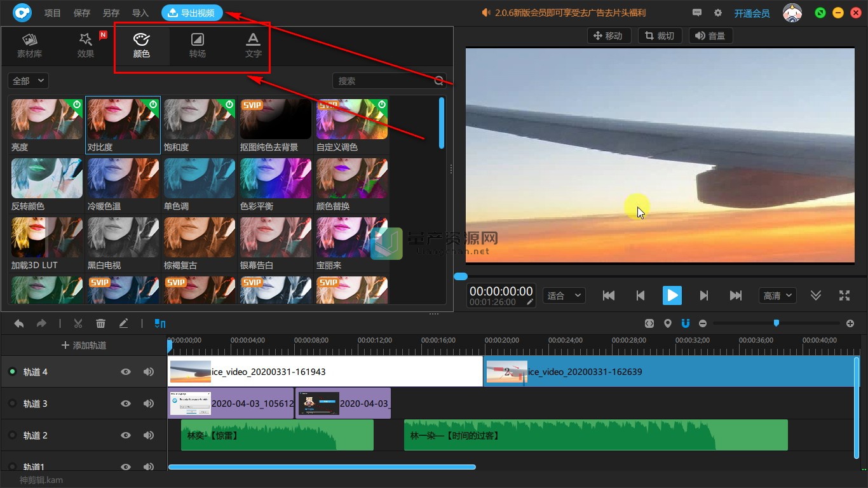Click the pencil edit icon in timeline toolbar
The image size is (868, 488).
pyautogui.click(x=123, y=323)
